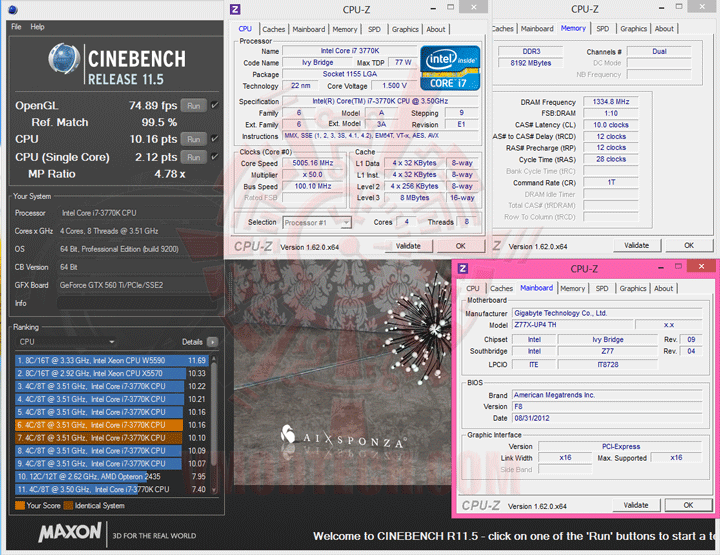
Task: Click Validate in CPU-Z CPU window
Action: click(x=408, y=246)
